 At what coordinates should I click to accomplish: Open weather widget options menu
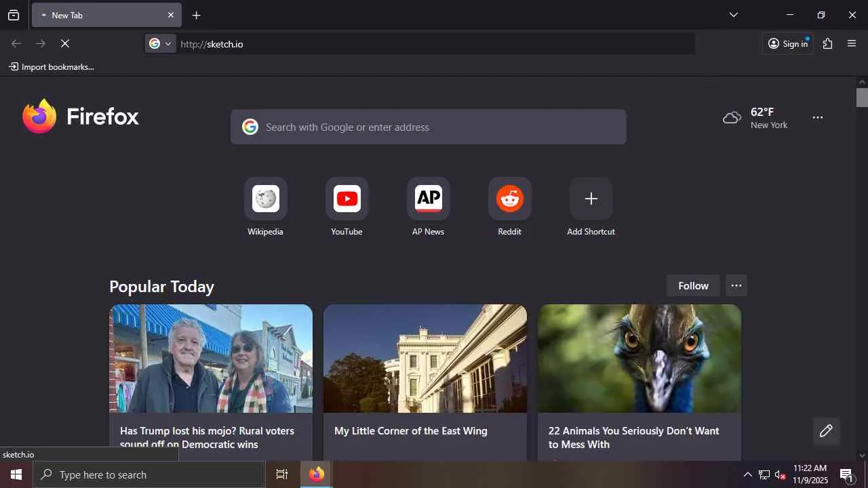818,117
